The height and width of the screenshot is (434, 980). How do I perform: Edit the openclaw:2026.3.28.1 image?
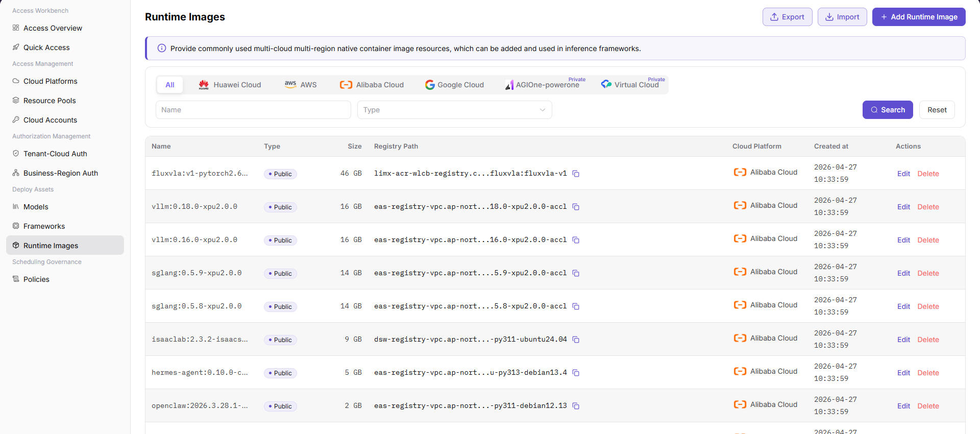pyautogui.click(x=903, y=406)
